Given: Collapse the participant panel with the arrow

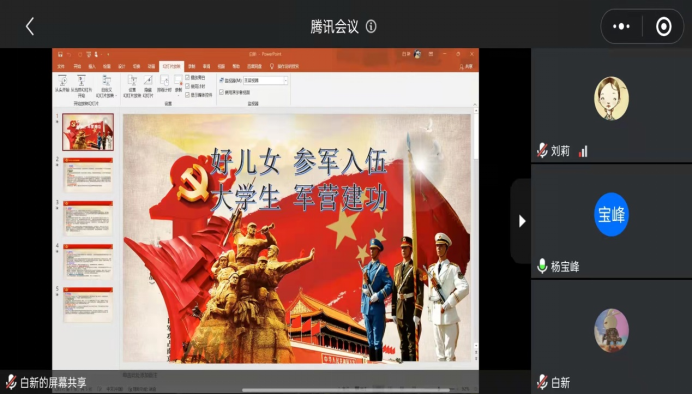Looking at the screenshot, I should pos(522,221).
